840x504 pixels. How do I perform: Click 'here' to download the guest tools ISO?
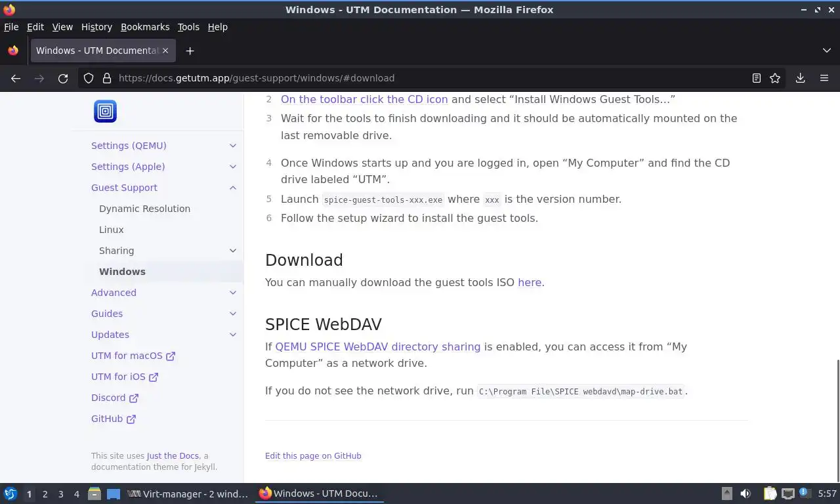click(x=530, y=282)
